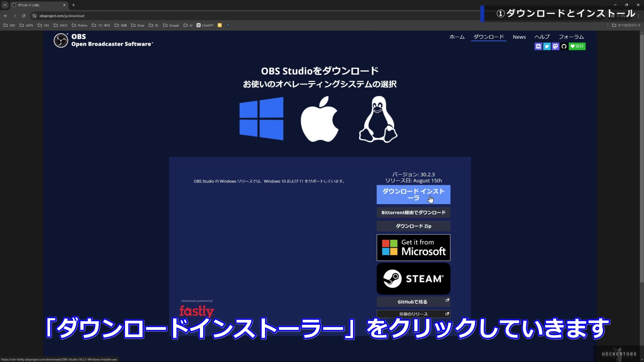Open the dark arrow bookmark icon
The height and width of the screenshot is (362, 644).
(x=228, y=25)
